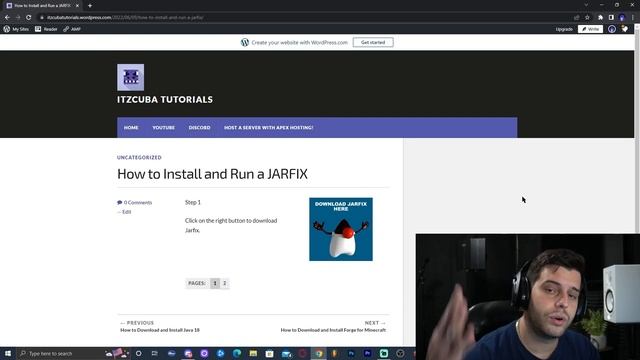Viewport: 640px width, 360px height.
Task: Select page 1 in pagination
Action: point(215,283)
